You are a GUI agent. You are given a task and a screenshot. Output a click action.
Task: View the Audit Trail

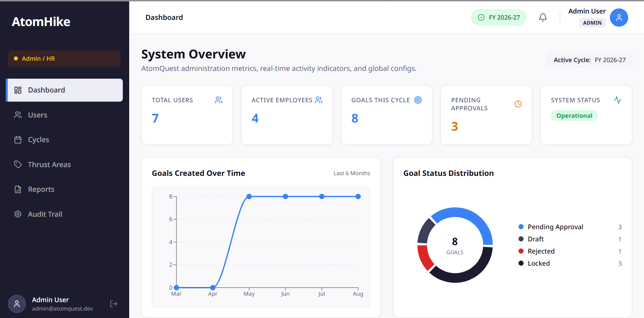click(x=64, y=214)
